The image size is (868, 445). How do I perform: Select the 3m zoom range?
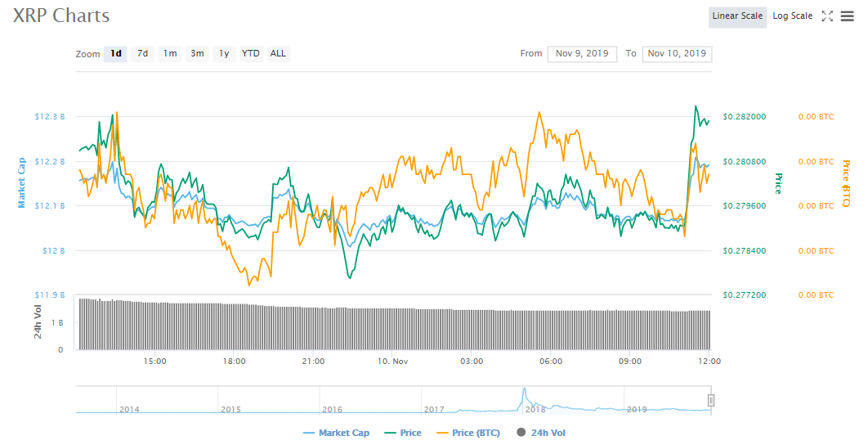click(197, 54)
